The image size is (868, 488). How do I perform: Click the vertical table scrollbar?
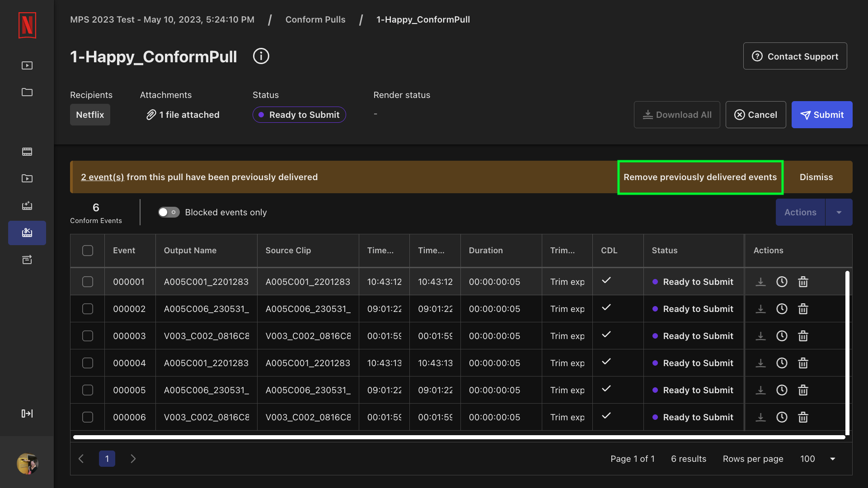coord(848,353)
